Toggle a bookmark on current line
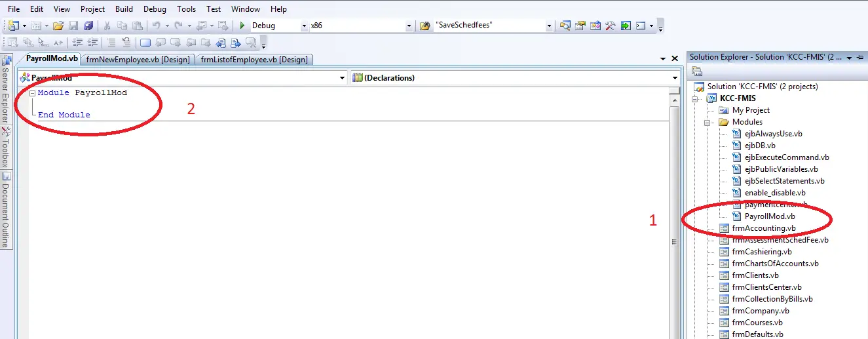Screen dimensions: 868x339 click(145, 43)
